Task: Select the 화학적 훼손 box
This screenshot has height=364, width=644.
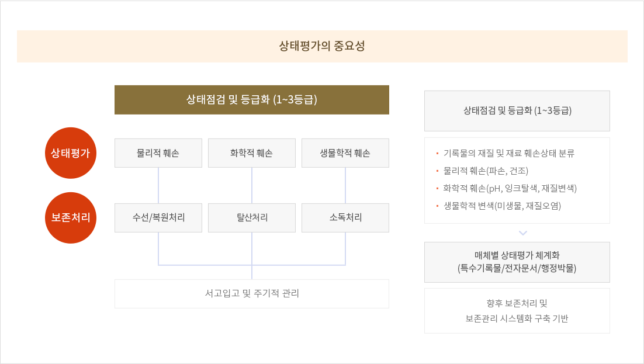Action: pyautogui.click(x=252, y=153)
